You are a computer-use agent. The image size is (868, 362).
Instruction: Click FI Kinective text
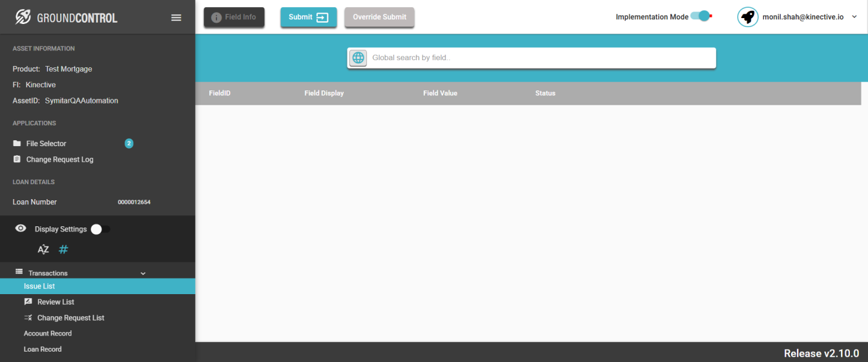(34, 85)
